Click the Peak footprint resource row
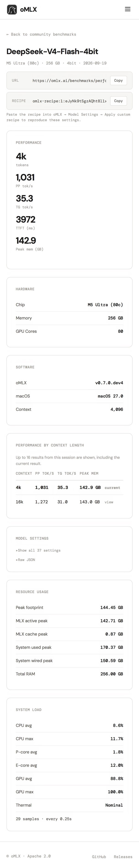This screenshot has width=139, height=868. (69, 607)
